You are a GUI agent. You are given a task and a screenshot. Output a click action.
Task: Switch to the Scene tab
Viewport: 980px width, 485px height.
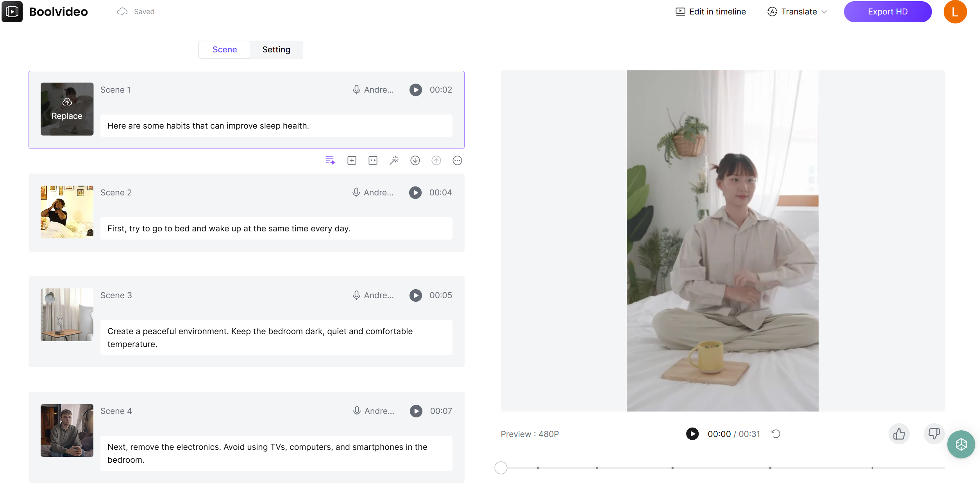[225, 50]
